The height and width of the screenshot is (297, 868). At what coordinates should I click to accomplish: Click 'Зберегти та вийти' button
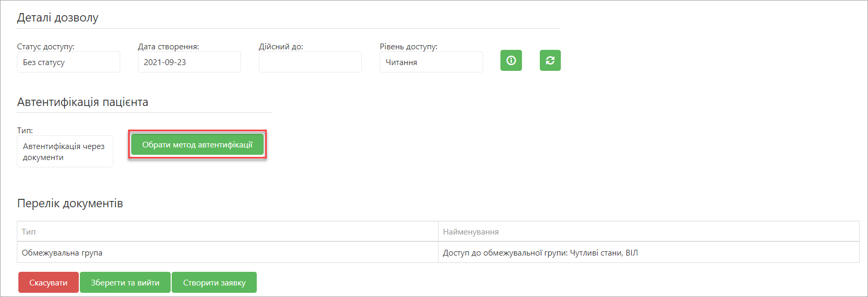click(x=125, y=282)
